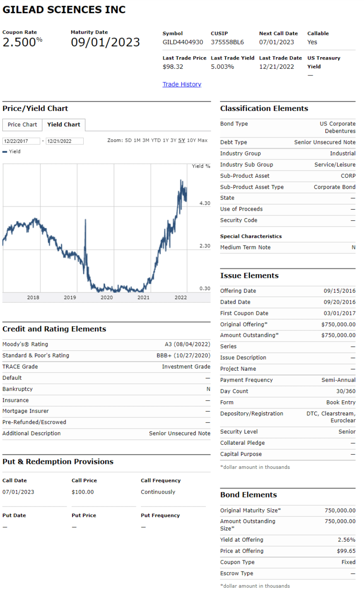
Task: Click the Day Count value 30/360
Action: click(x=346, y=391)
